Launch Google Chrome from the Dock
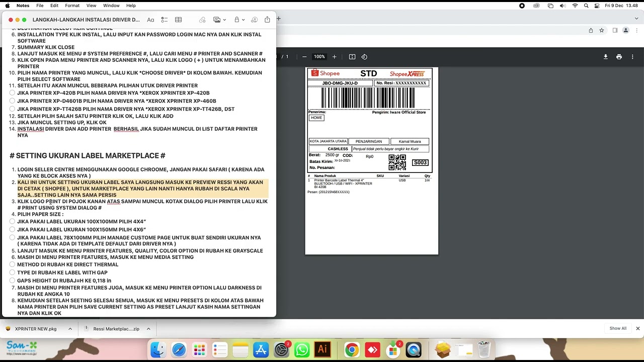Viewport: 644px width, 362px height. coord(352,349)
